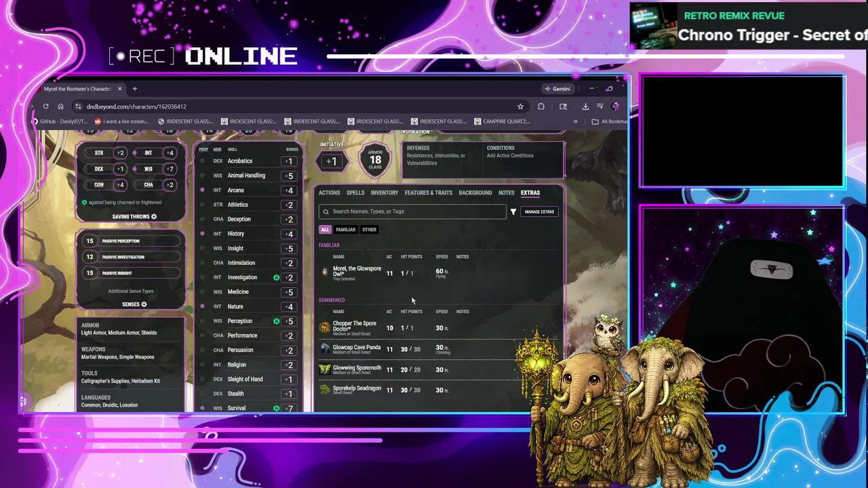
Task: Select the Other extras filter
Action: [x=369, y=229]
